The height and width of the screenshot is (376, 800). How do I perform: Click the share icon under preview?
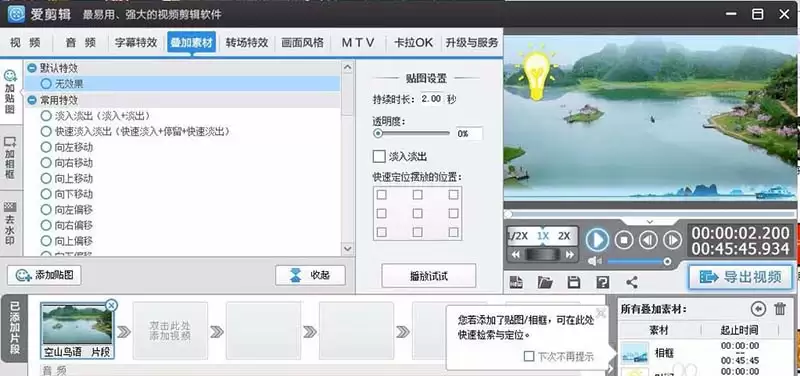pos(632,282)
